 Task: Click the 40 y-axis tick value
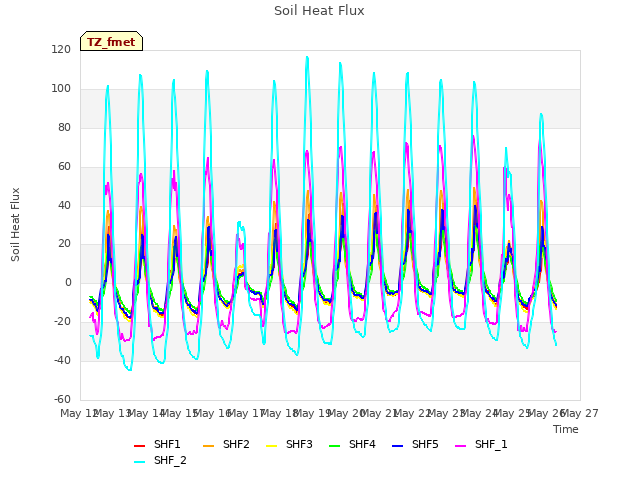[x=64, y=205]
